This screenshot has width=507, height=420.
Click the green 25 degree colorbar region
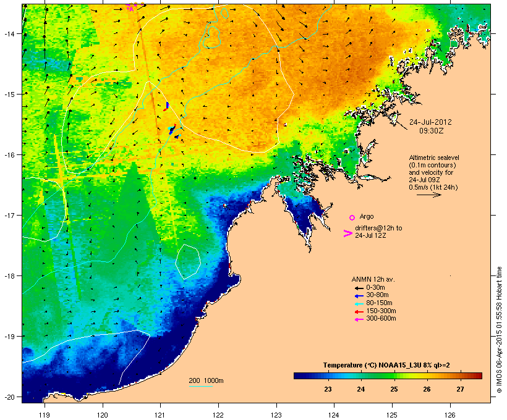coord(394,376)
